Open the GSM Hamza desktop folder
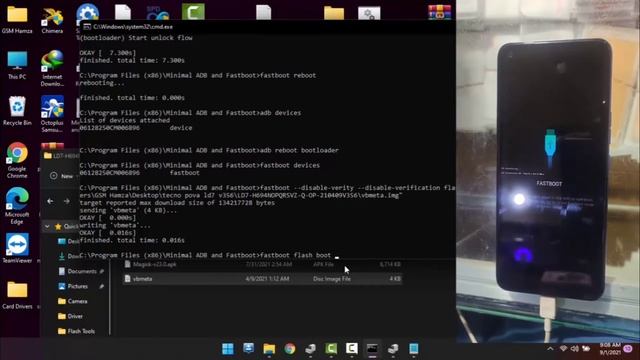 pos(17,19)
